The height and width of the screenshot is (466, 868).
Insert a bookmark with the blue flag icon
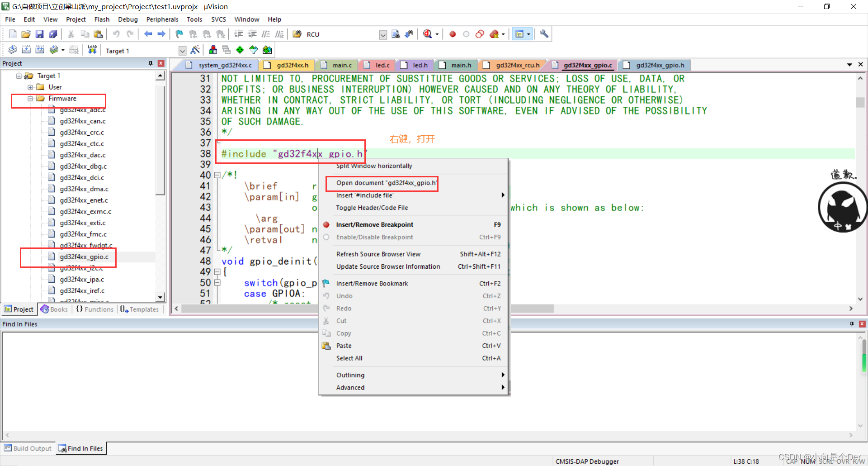tap(179, 34)
